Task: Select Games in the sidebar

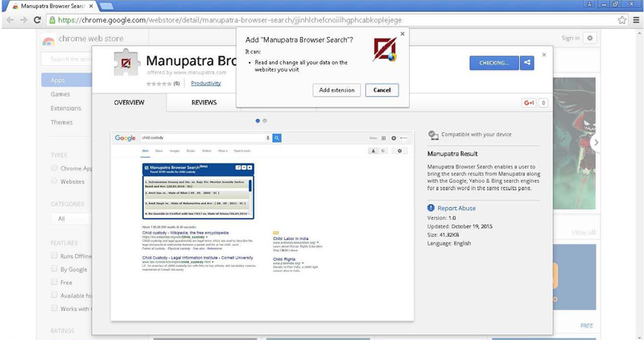Action: tap(60, 94)
